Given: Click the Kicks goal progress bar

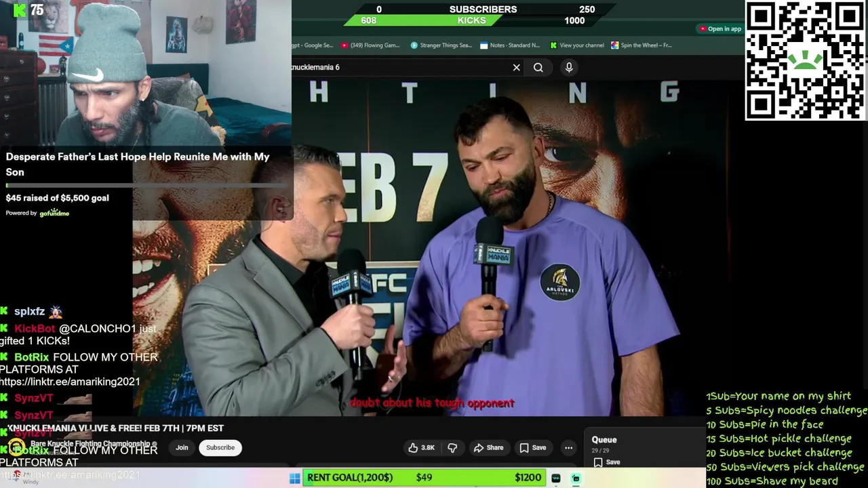Looking at the screenshot, I should tap(471, 20).
